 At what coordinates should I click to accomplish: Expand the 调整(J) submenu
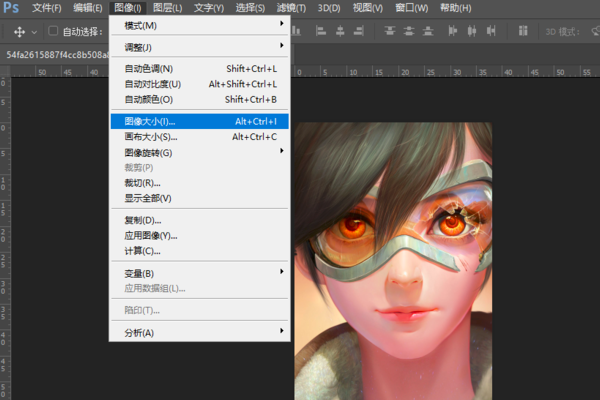click(200, 47)
